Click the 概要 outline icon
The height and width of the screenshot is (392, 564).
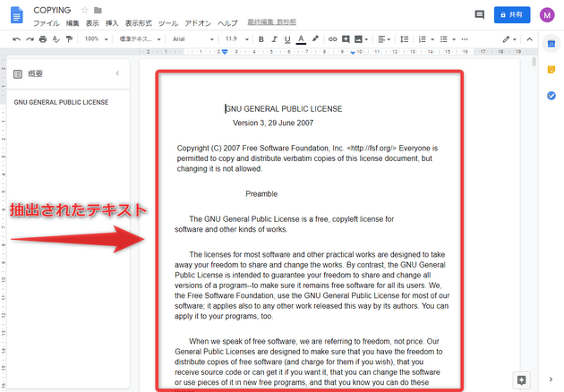coord(18,74)
